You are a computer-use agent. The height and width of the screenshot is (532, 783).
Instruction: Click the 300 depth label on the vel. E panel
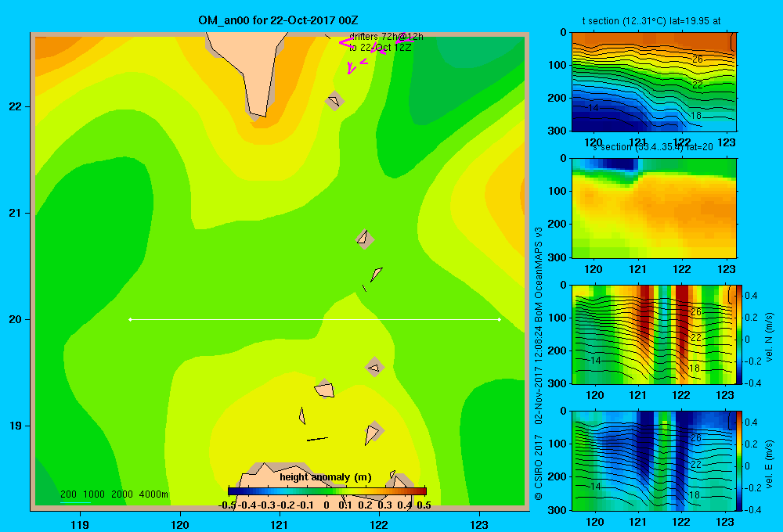pos(557,510)
